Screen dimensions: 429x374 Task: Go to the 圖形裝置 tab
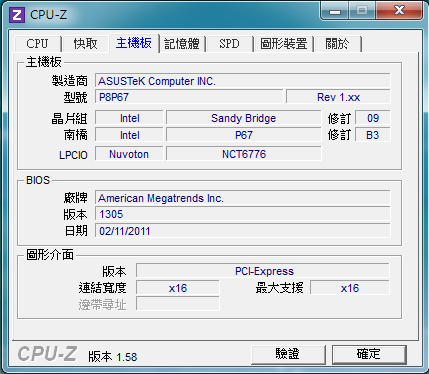click(284, 44)
